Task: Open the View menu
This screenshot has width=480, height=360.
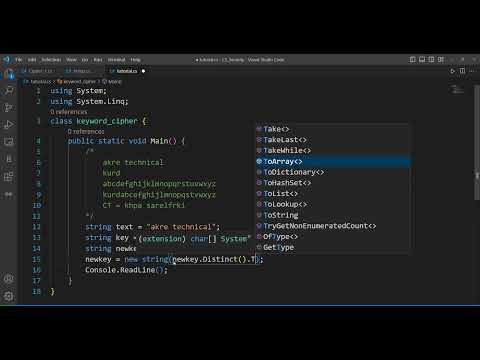Action: pos(71,60)
